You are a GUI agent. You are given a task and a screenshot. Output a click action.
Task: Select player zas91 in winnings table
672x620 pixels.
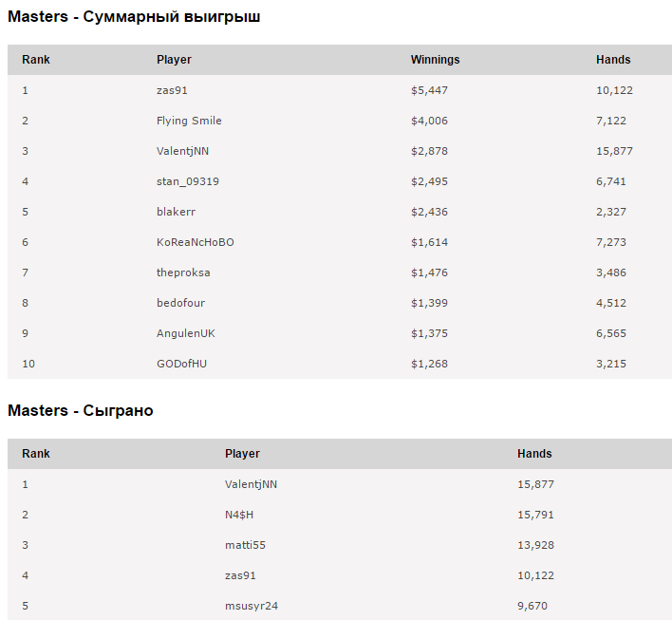173,90
